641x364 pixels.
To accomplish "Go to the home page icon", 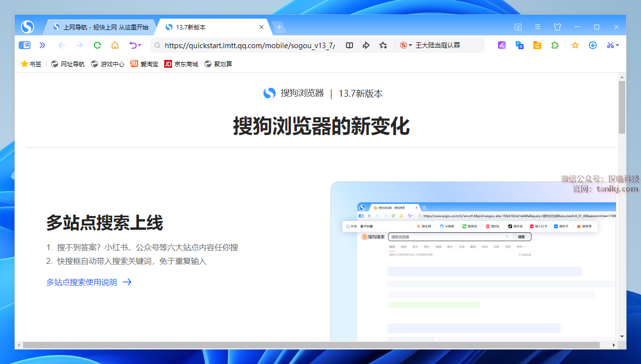I will 115,45.
